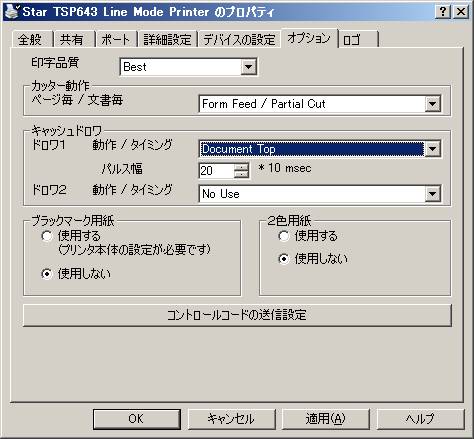The height and width of the screenshot is (439, 474).
Task: Click the パルス幅 input field showing 20
Action: point(216,171)
